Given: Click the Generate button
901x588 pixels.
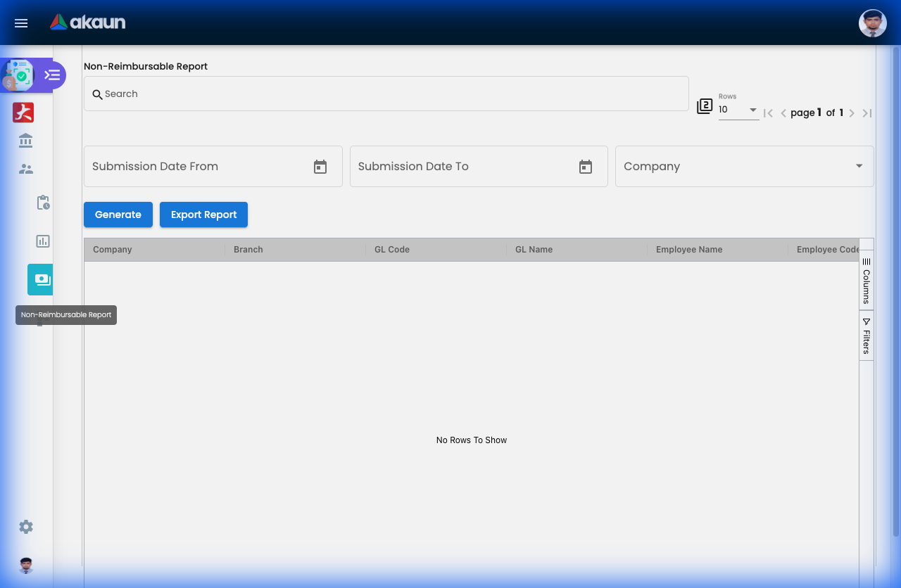Looking at the screenshot, I should [x=118, y=215].
